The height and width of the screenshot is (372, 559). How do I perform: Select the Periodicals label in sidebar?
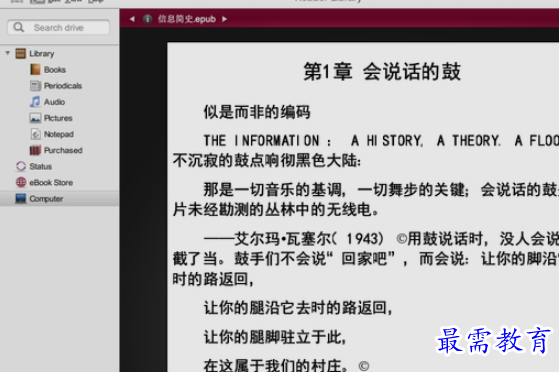coord(63,86)
